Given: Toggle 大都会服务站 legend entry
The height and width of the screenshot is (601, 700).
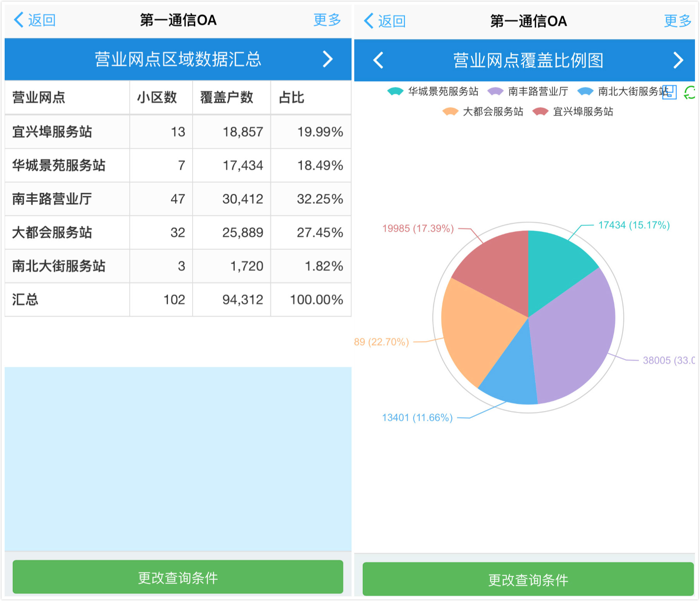Looking at the screenshot, I should [x=483, y=112].
